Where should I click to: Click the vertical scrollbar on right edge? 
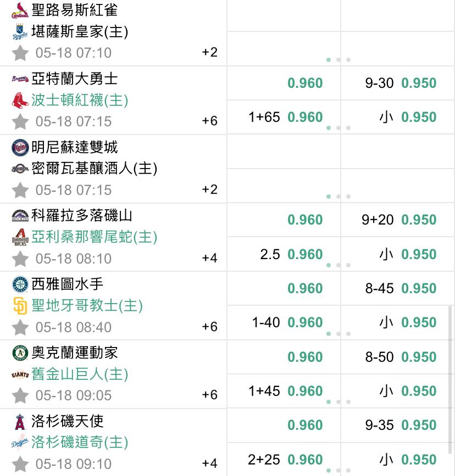[451, 380]
